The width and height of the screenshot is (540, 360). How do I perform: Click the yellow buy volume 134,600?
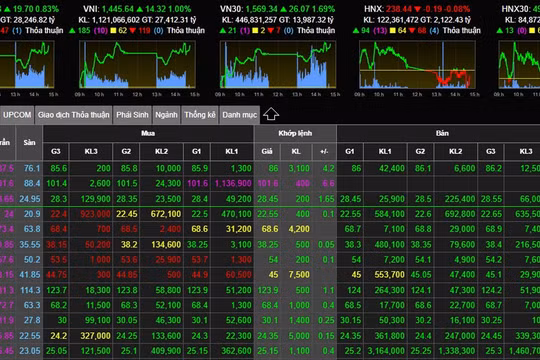(166, 244)
